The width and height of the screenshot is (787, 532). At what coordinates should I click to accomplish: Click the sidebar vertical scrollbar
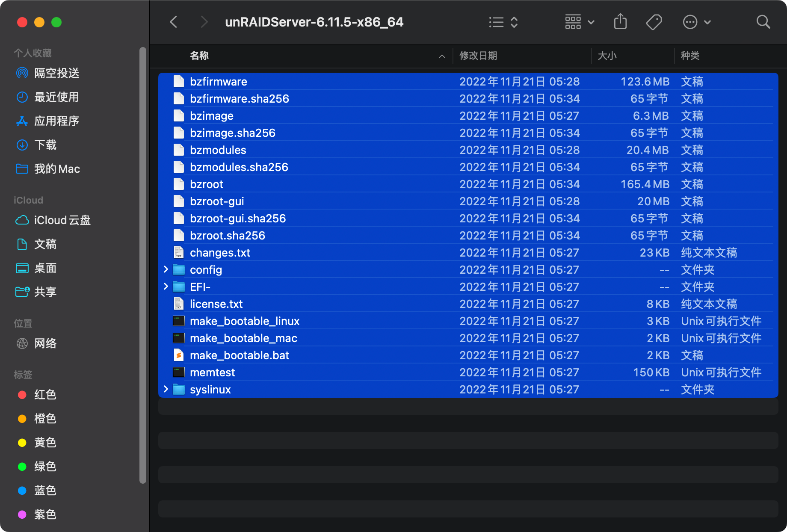click(x=143, y=265)
